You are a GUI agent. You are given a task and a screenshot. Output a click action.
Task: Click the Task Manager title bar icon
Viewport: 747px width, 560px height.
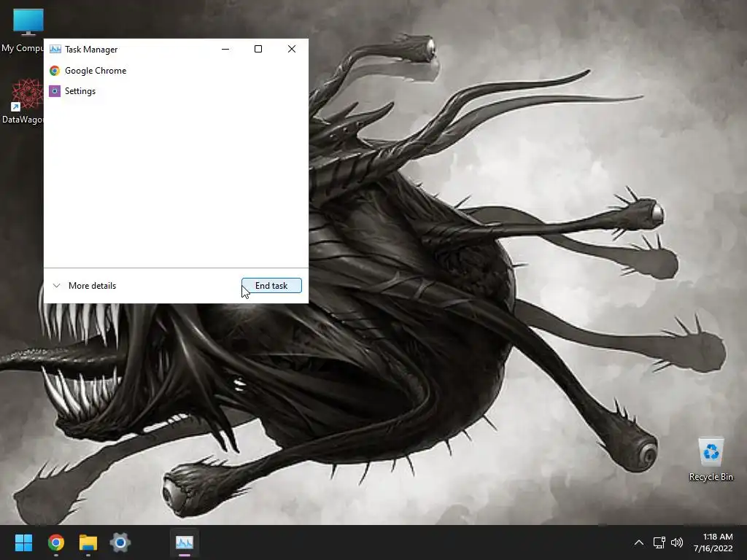click(x=55, y=49)
